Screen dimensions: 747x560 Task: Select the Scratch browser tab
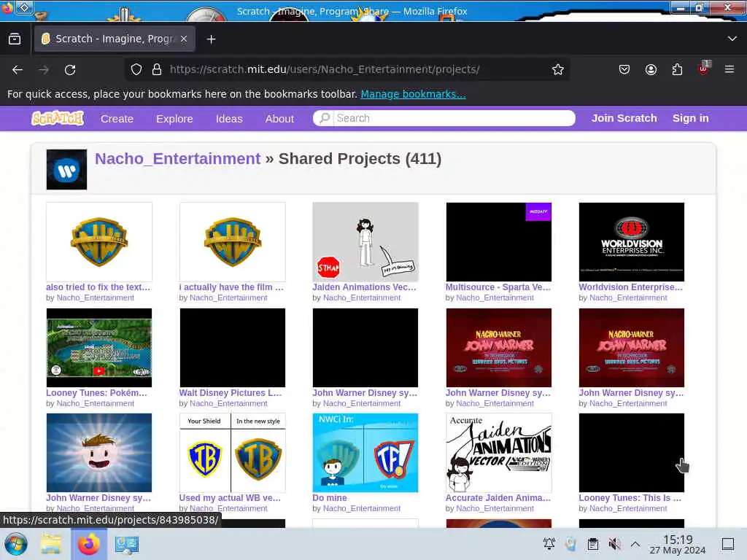tap(115, 39)
